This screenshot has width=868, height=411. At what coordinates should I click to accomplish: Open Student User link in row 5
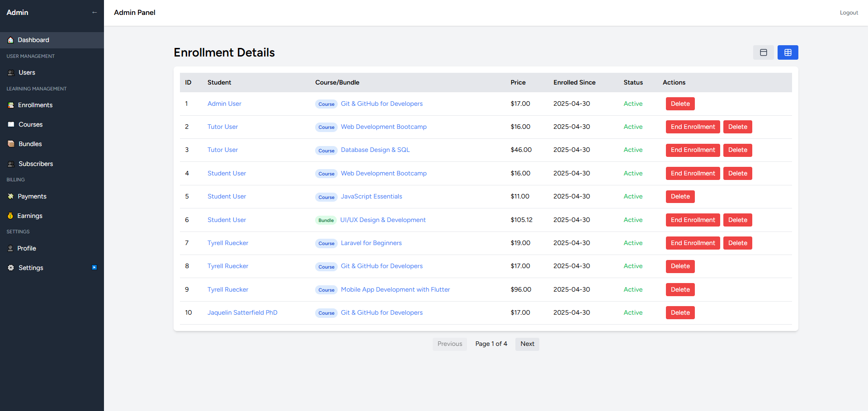coord(226,197)
